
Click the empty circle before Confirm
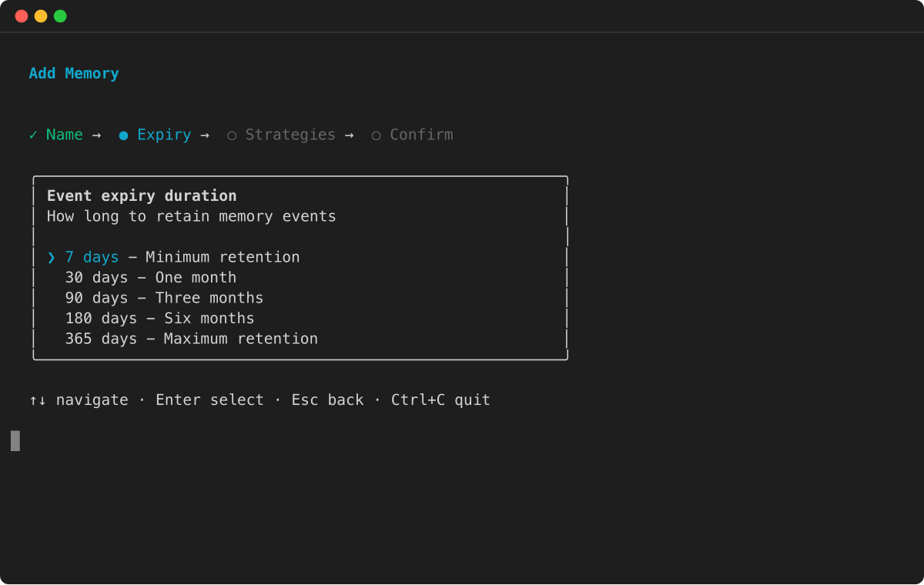pyautogui.click(x=376, y=134)
